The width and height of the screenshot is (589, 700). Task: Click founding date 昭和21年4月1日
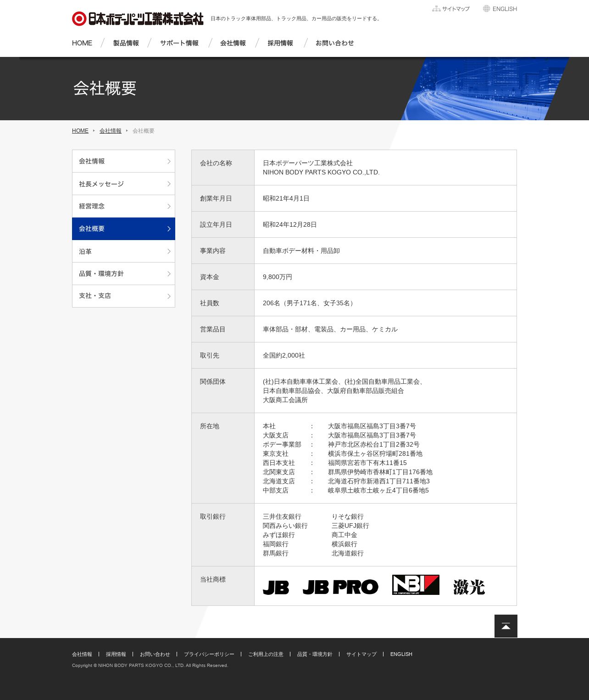click(286, 198)
